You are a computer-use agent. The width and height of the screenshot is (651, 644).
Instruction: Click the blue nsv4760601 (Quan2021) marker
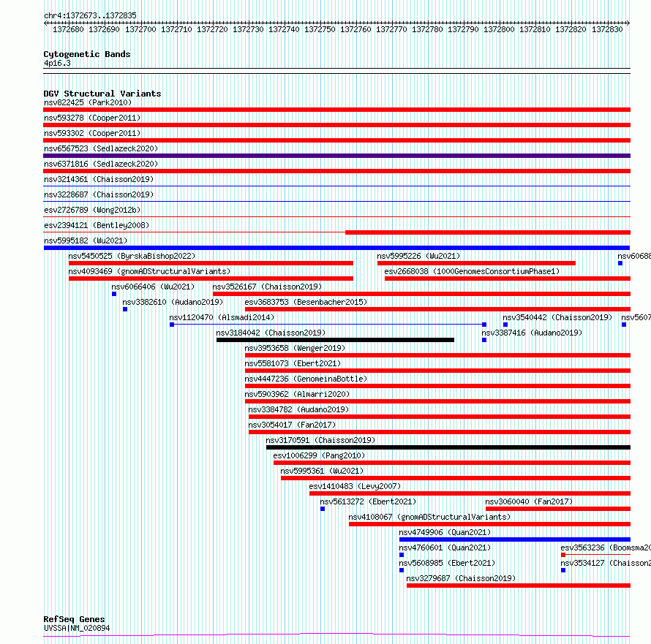pos(402,555)
